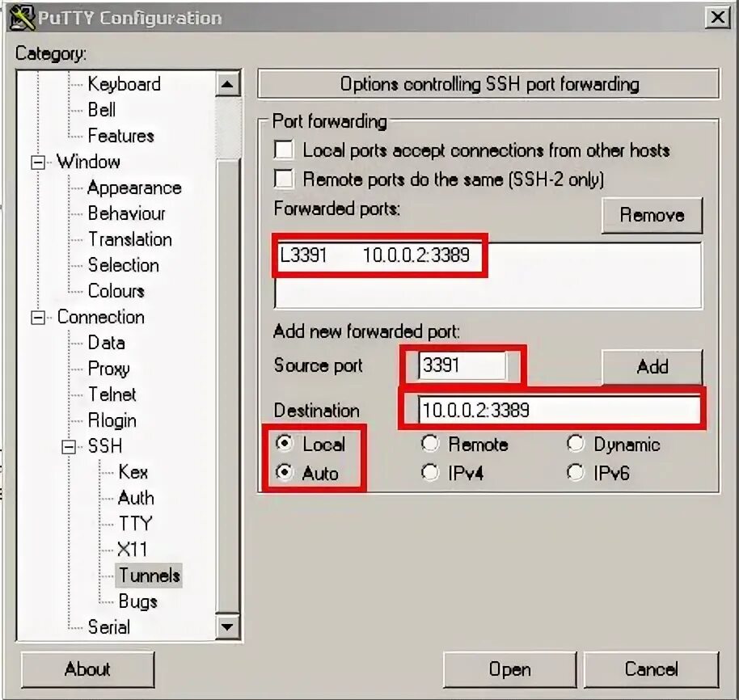Screen dimensions: 739x700
Task: Click the category list scroll up arrow
Action: coord(228,84)
